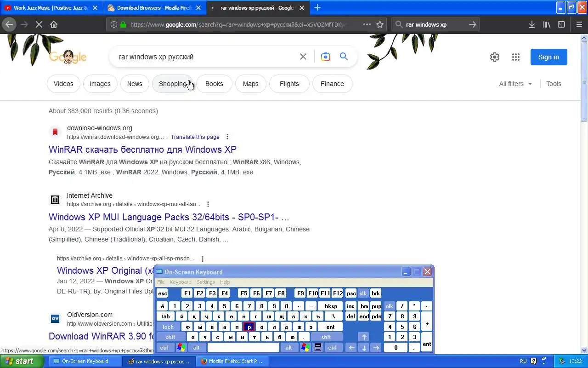This screenshot has height=368, width=588.
Task: Open Mozilla Firefox Start Page taskbar button
Action: tap(232, 361)
